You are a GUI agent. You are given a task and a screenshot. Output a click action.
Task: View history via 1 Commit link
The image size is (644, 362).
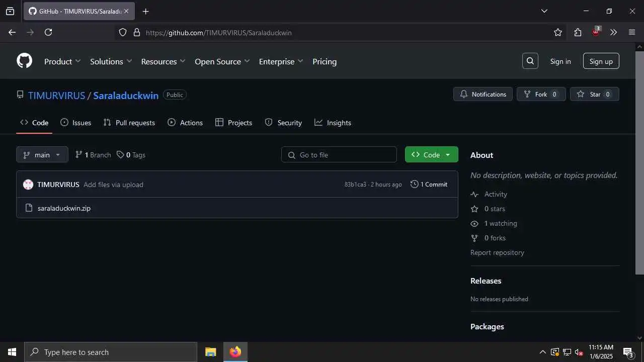429,185
